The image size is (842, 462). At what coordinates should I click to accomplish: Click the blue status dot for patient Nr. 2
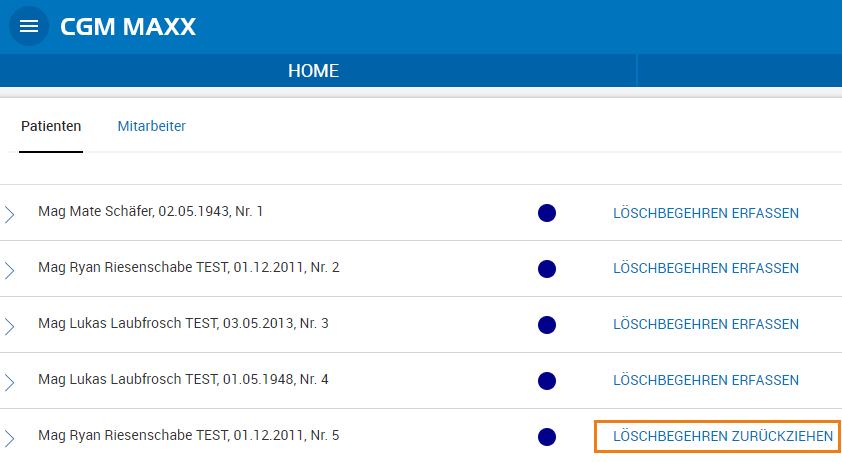(546, 269)
